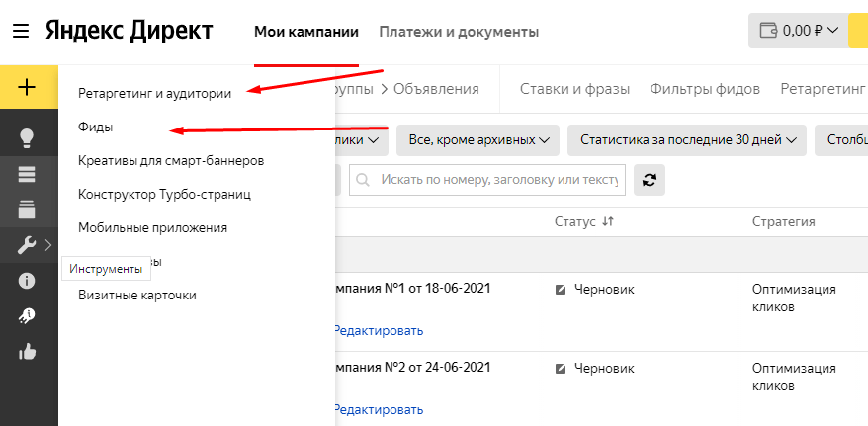Image resolution: width=868 pixels, height=426 pixels.
Task: Click the Кампания №1 от 18-06-2021 title
Action: pos(413,289)
